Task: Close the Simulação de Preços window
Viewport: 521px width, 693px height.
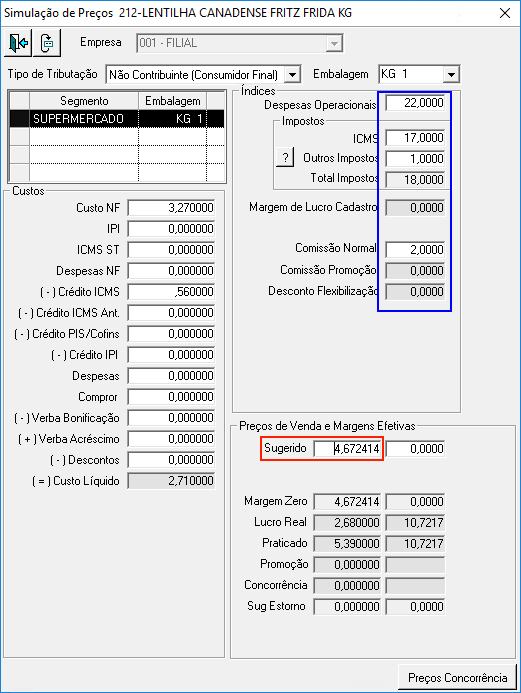Action: 505,13
